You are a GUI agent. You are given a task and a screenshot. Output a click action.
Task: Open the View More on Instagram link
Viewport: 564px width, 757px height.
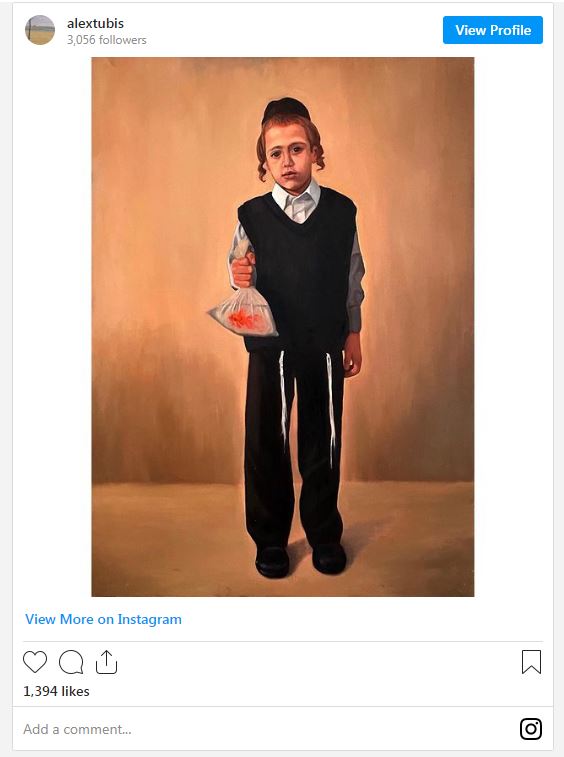(x=103, y=619)
